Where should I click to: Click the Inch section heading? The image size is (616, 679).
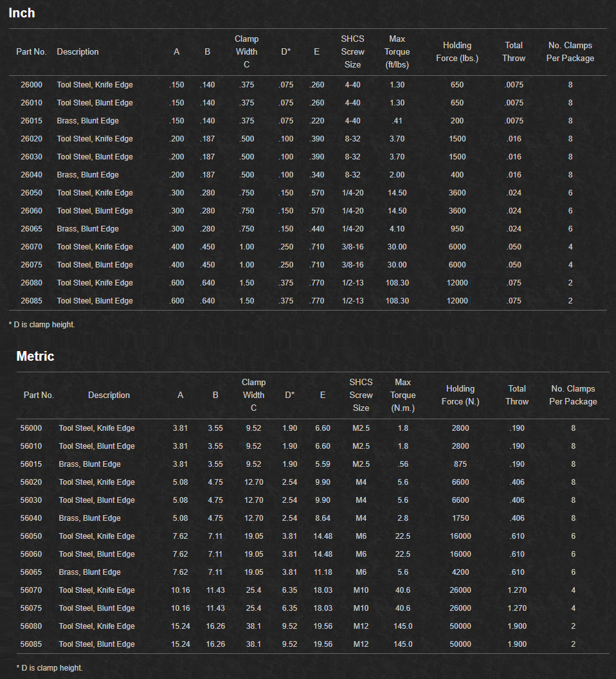click(22, 13)
